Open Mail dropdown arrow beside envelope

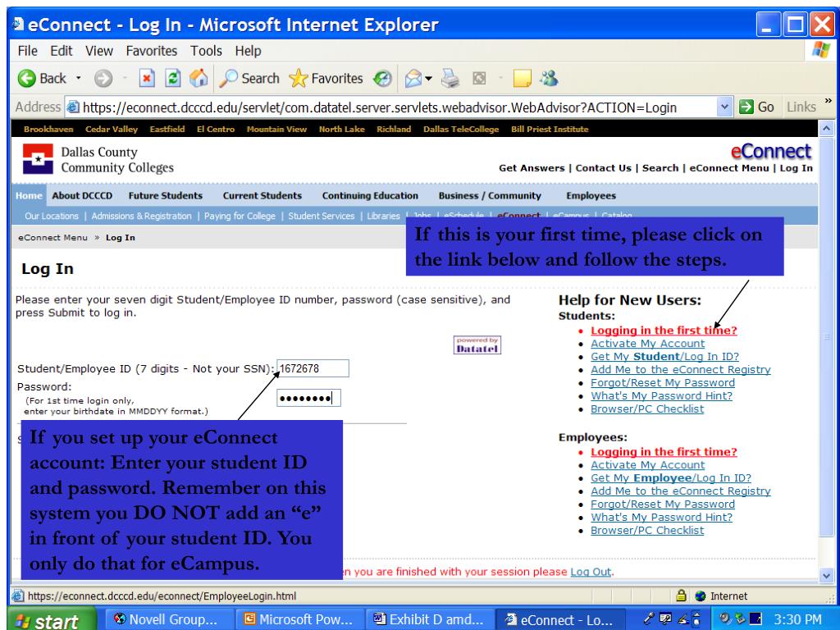(428, 79)
